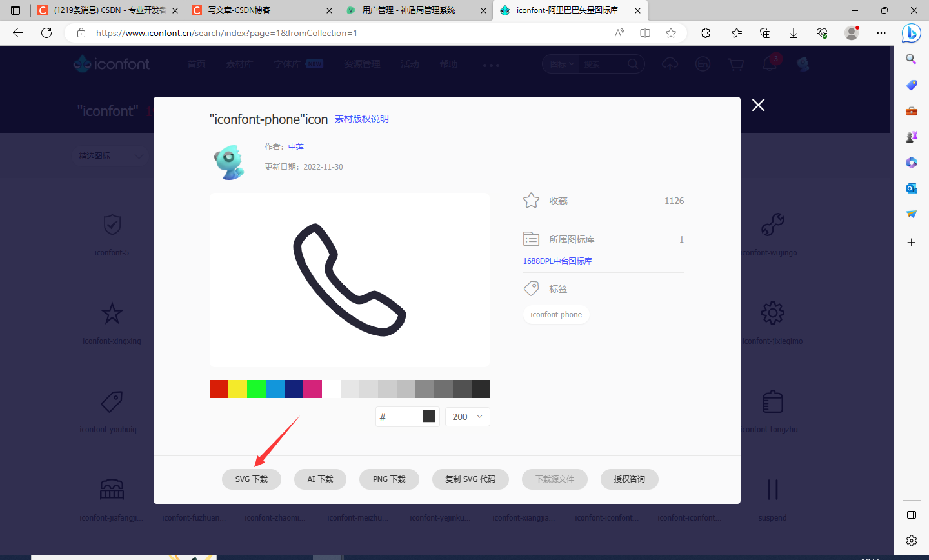Select the navy blue color swatch
This screenshot has height=560, width=929.
coord(294,389)
